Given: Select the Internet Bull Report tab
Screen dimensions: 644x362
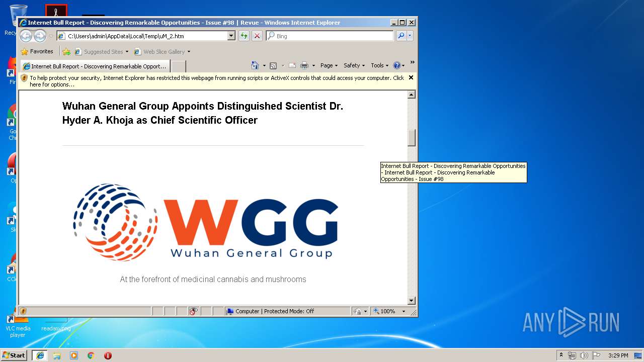Looking at the screenshot, I should click(x=95, y=66).
